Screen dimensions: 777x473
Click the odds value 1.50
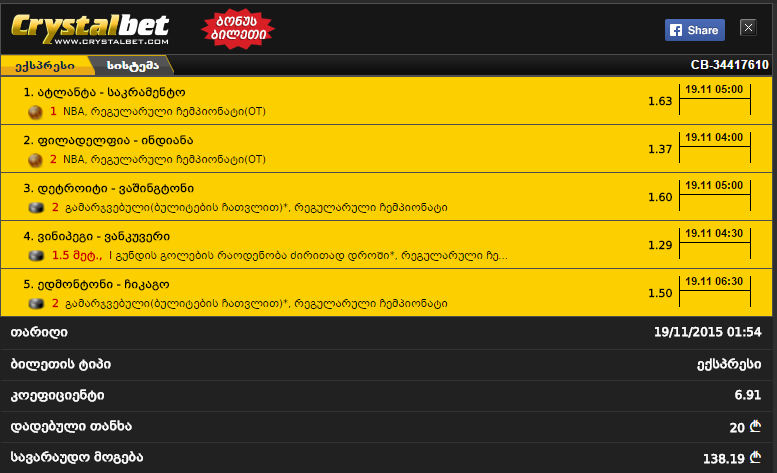point(660,293)
